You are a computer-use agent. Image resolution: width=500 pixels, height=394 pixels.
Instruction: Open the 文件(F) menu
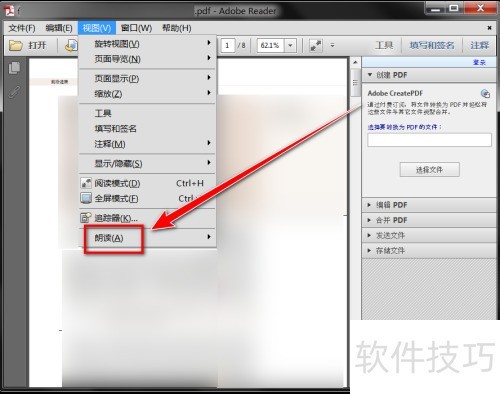coord(22,28)
